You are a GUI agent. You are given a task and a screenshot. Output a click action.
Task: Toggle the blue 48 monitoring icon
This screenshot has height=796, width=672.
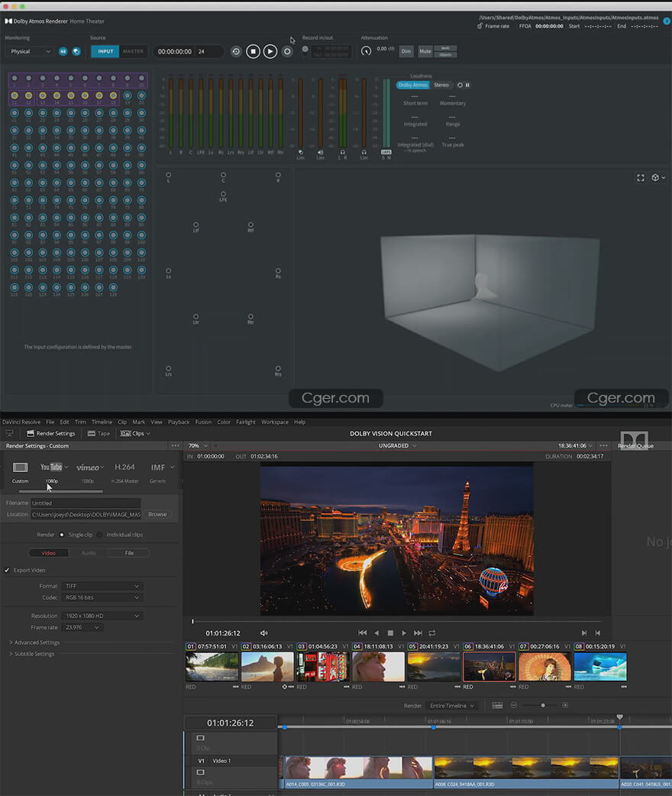tap(63, 51)
